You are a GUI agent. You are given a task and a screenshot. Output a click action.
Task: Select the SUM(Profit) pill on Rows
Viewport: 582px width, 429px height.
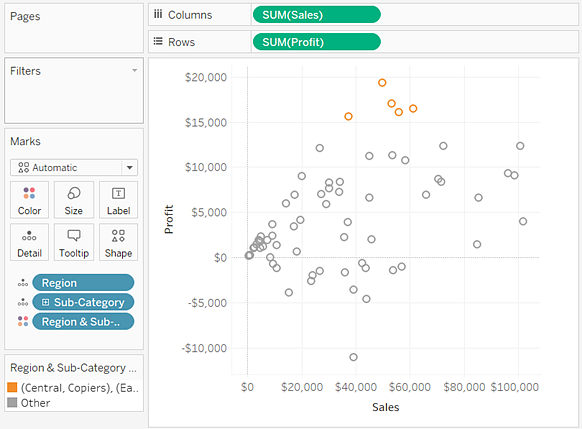point(317,42)
